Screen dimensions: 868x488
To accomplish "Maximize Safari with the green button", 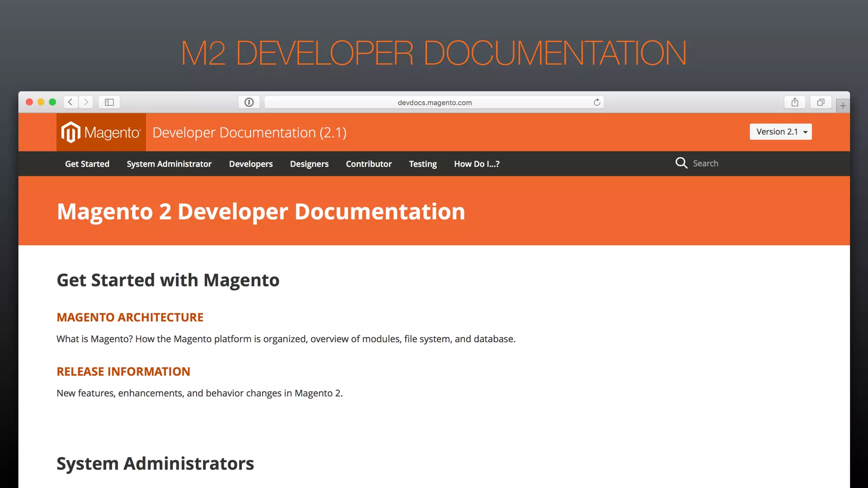I will pyautogui.click(x=53, y=102).
